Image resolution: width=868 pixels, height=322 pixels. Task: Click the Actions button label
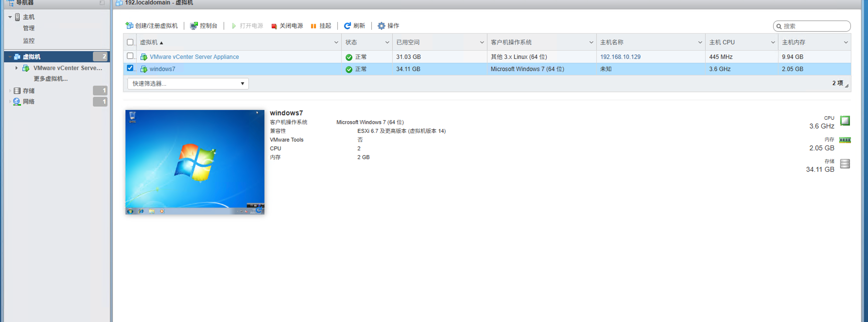pos(393,26)
